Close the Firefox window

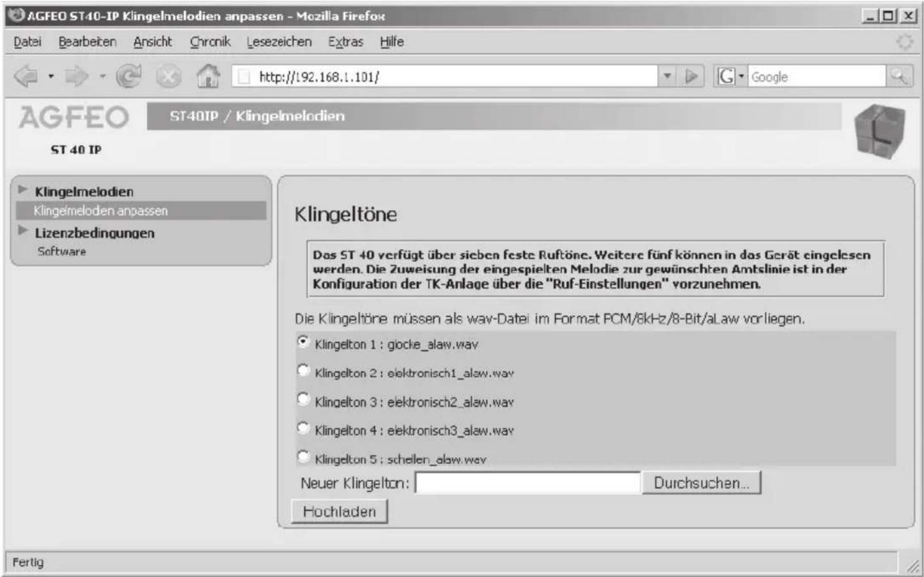(908, 15)
